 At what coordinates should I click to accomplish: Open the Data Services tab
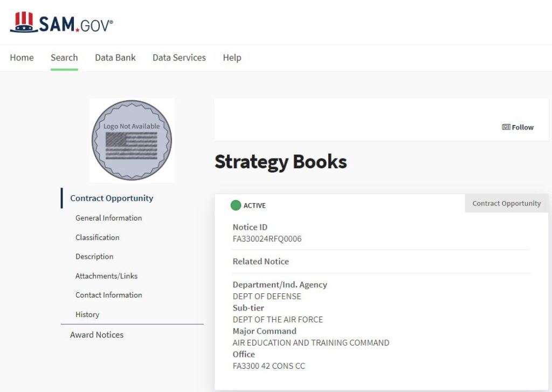179,57
